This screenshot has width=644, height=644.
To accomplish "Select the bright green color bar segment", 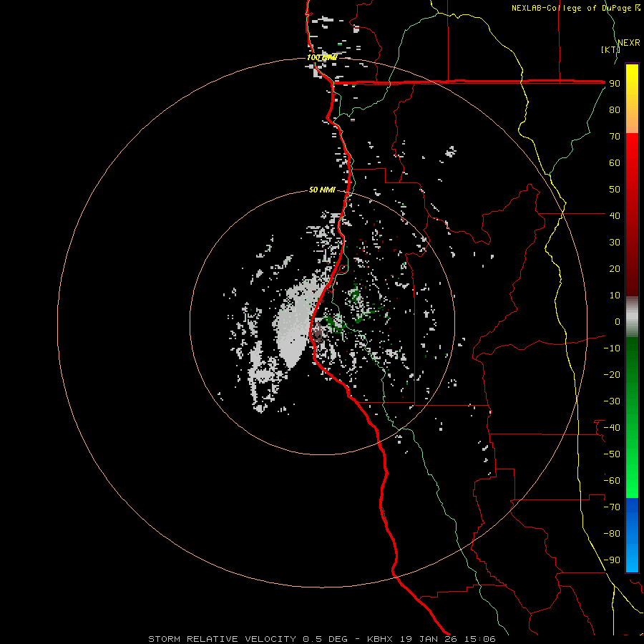I will (632, 417).
